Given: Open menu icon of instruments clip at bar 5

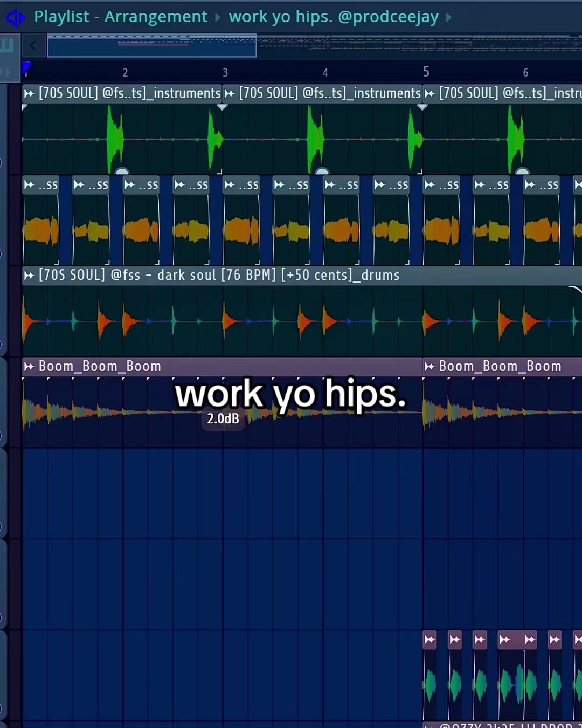Looking at the screenshot, I should [x=429, y=93].
